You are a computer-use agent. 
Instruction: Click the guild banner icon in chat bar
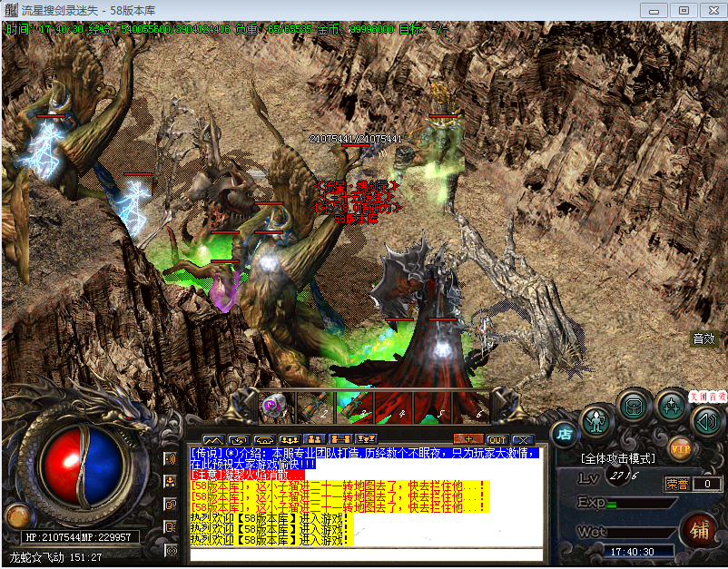[264, 439]
